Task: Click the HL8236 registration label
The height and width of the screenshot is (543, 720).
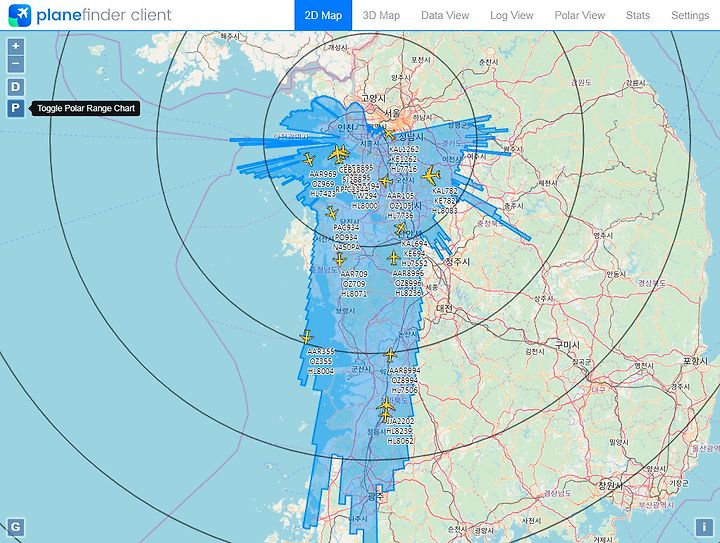Action: click(x=408, y=293)
